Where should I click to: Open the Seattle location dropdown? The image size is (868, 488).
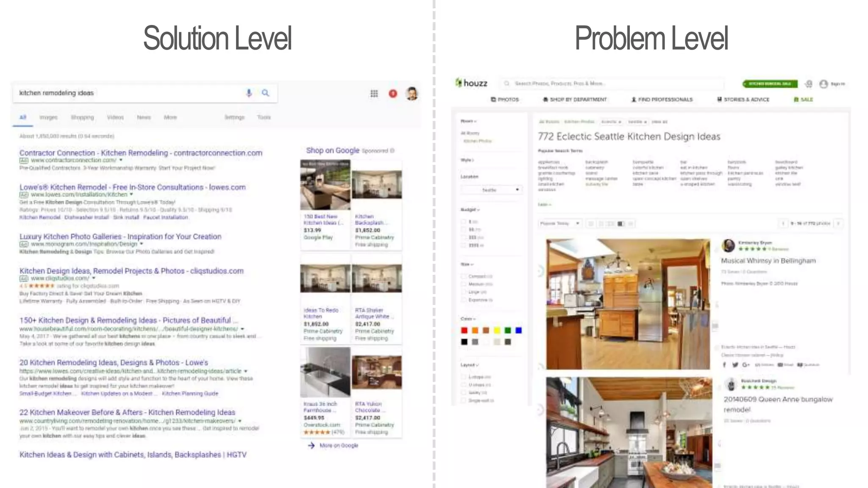point(491,190)
